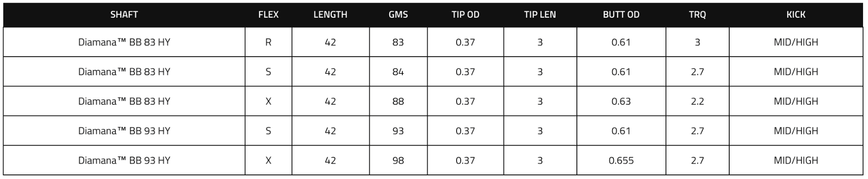Click the FLEX column header
Viewport: 868px width, 179px height.
[269, 15]
